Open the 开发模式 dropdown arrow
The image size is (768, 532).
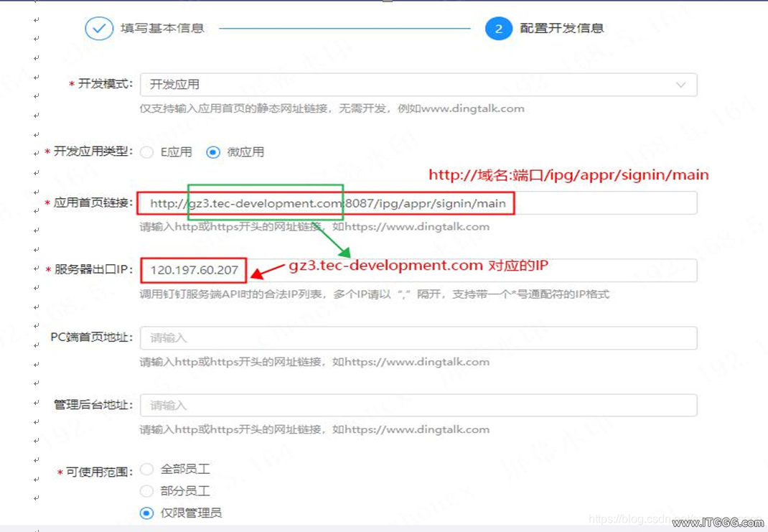pos(681,85)
